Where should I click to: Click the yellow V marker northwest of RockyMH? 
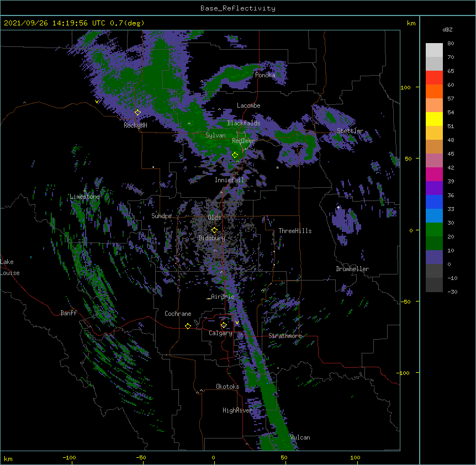pyautogui.click(x=97, y=102)
